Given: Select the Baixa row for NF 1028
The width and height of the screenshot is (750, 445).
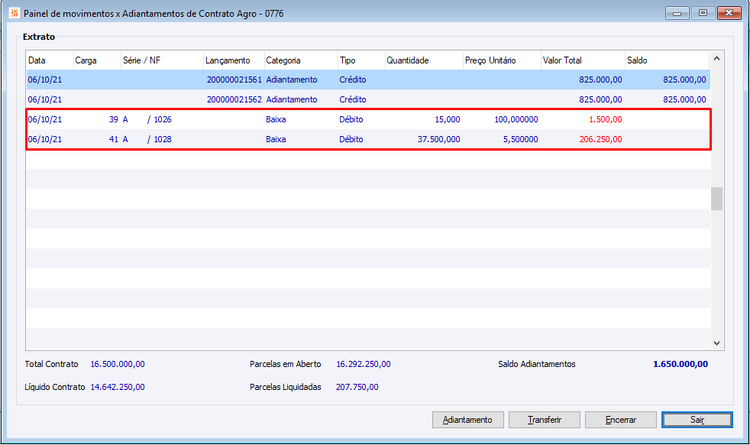Looking at the screenshot, I should (x=368, y=139).
